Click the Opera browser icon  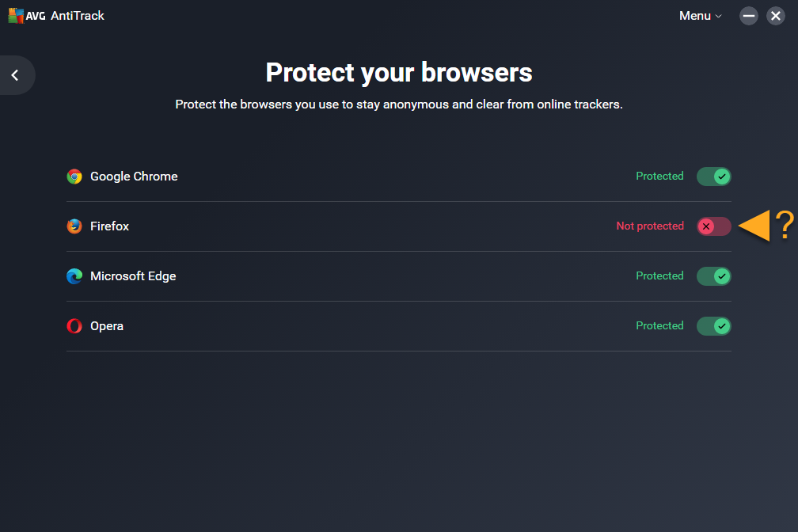click(74, 326)
